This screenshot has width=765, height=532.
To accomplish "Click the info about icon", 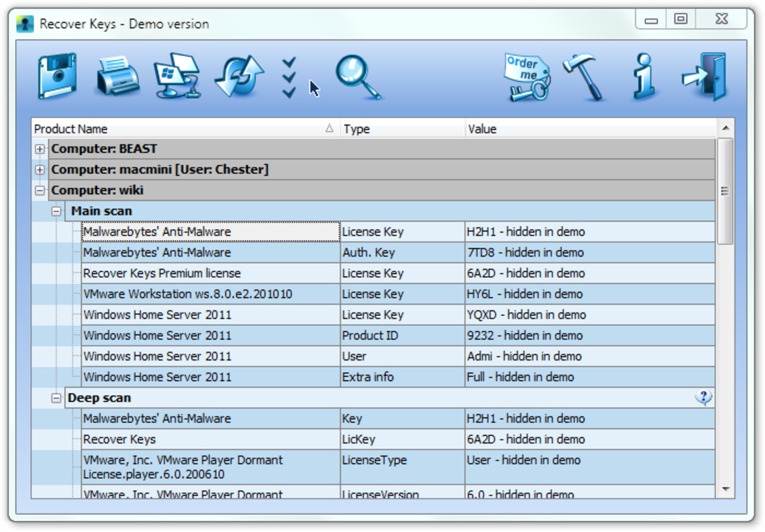I will 644,77.
